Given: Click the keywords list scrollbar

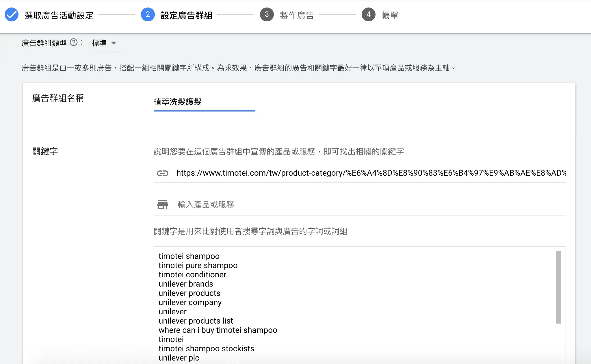Looking at the screenshot, I should tap(559, 287).
